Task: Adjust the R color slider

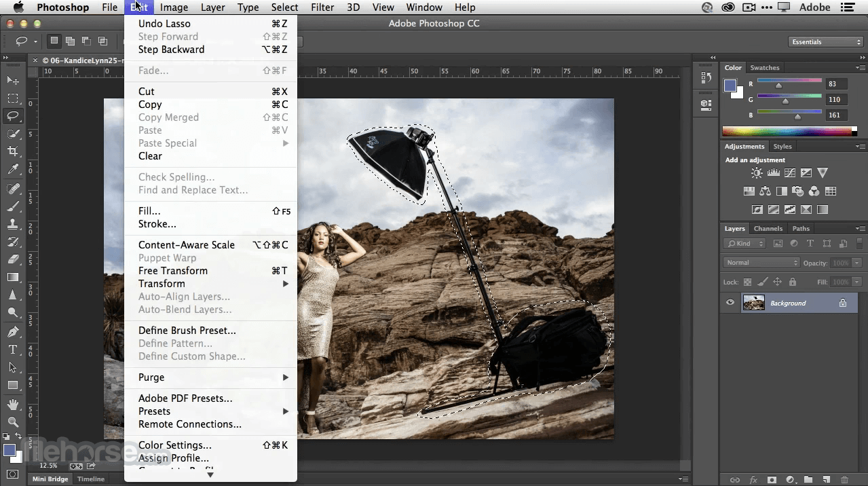Action: point(779,85)
